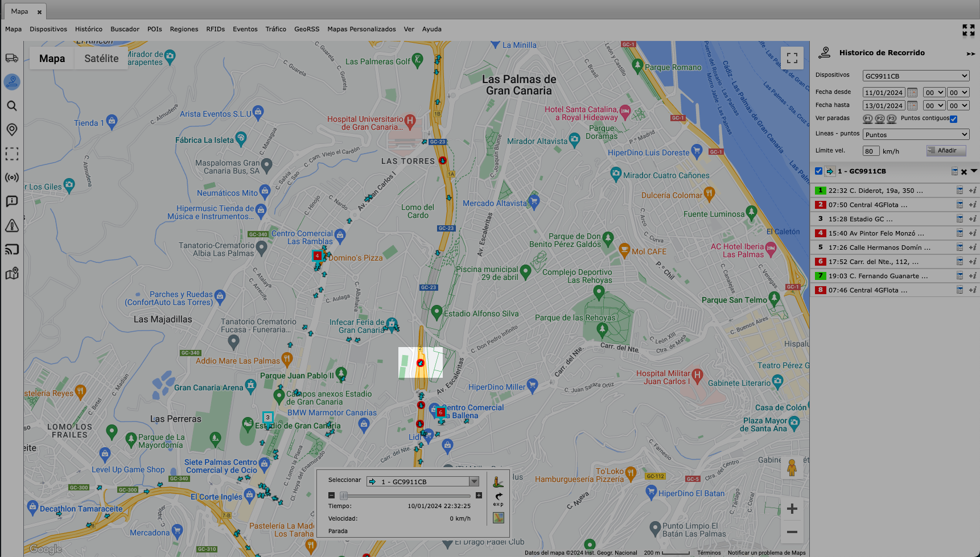The image size is (980, 557).
Task: Open +i info for stop 4 Av Pintor Felo Monzó
Action: pos(973,233)
